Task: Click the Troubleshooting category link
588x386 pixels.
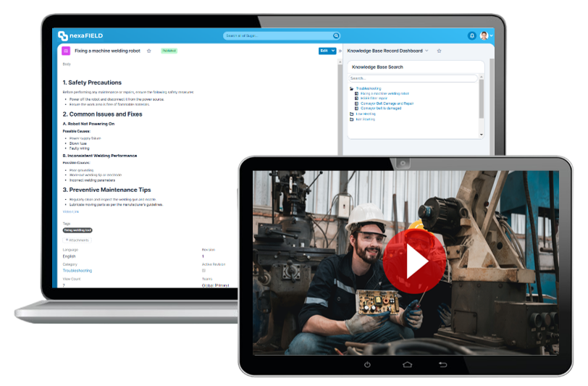Action: pos(77,271)
